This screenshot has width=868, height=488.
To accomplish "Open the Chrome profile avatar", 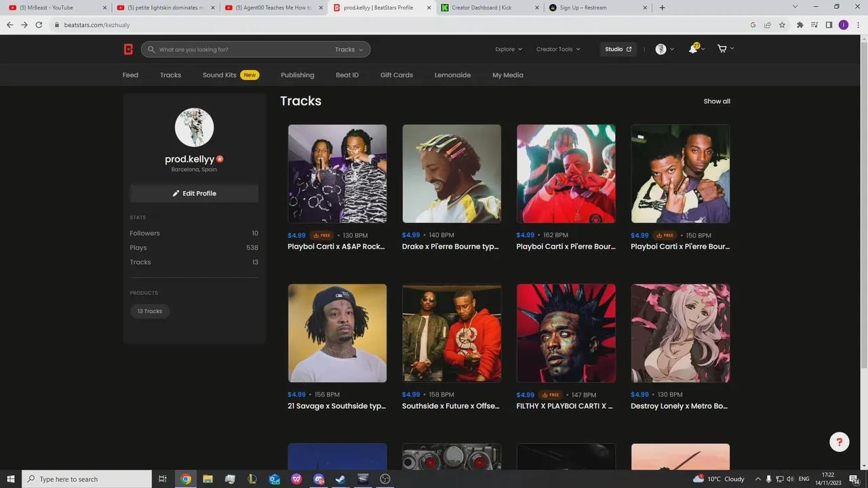I will pyautogui.click(x=844, y=25).
